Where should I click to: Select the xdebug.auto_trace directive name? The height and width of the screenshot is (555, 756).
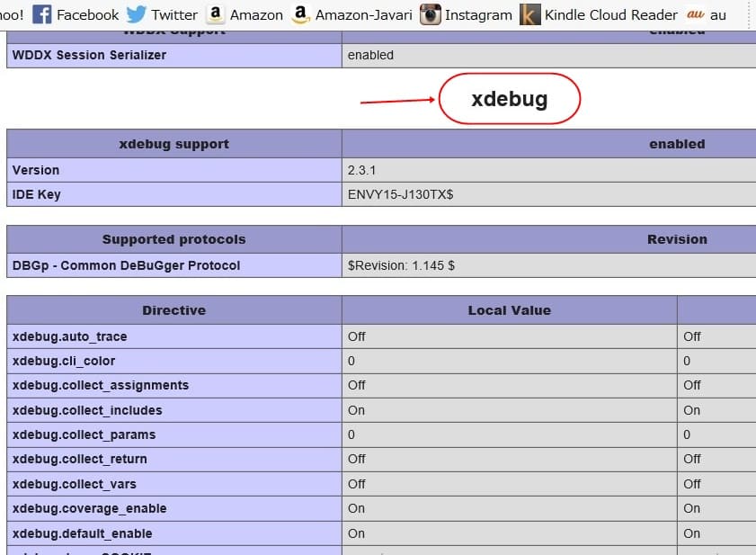(70, 336)
